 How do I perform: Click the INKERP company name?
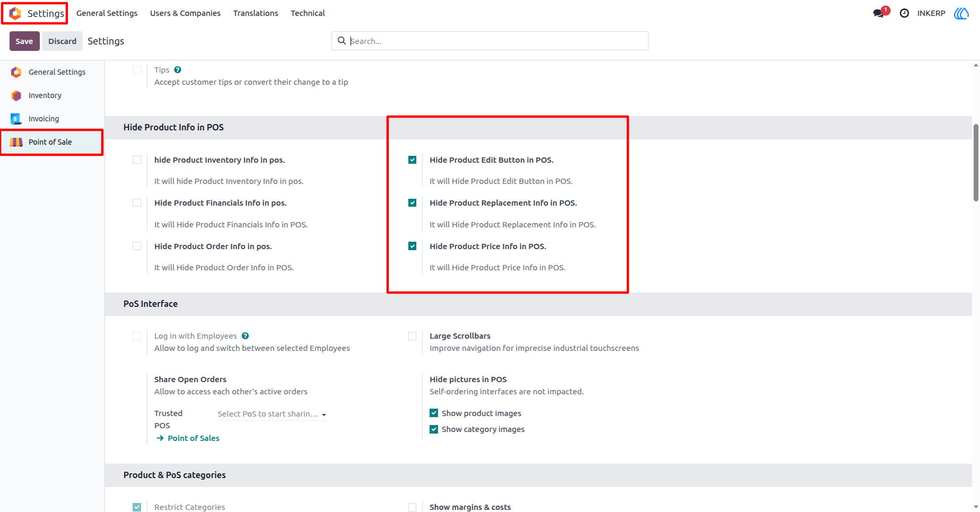coord(931,13)
